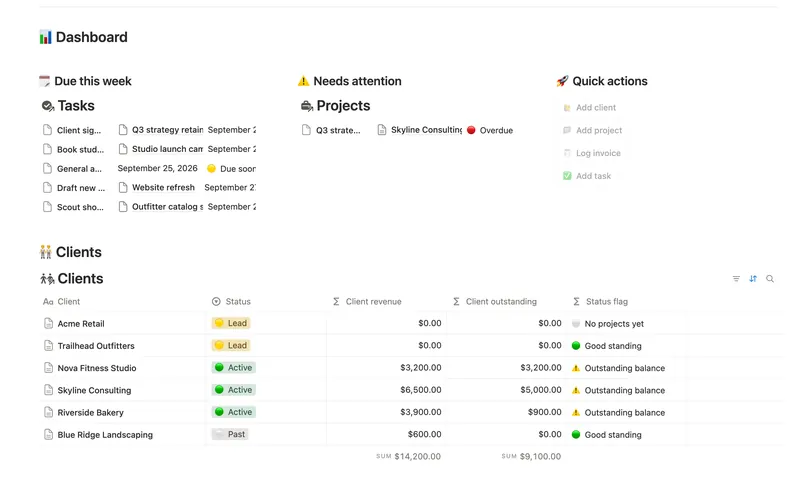Open search in the Clients table
Screen dimensions: 800x484
coord(770,278)
